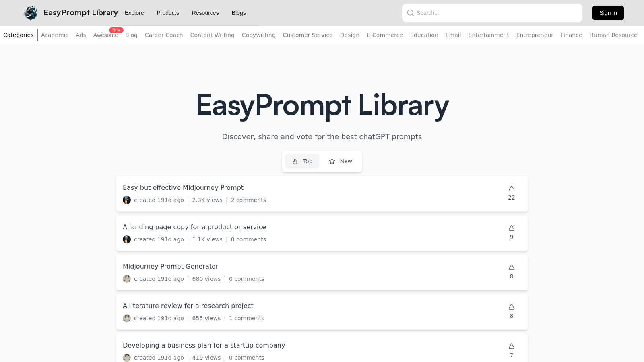
Task: Click author avatar on business plan prompt
Action: pos(127,358)
